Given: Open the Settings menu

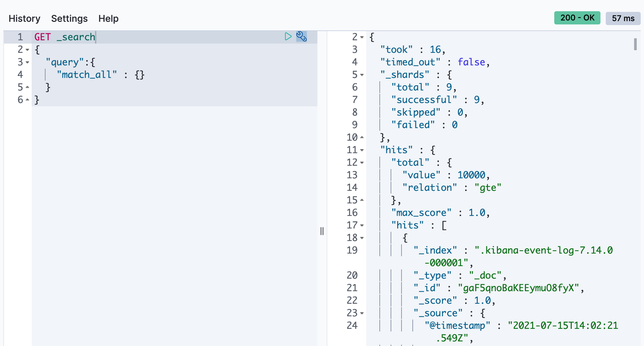Looking at the screenshot, I should click(x=69, y=18).
